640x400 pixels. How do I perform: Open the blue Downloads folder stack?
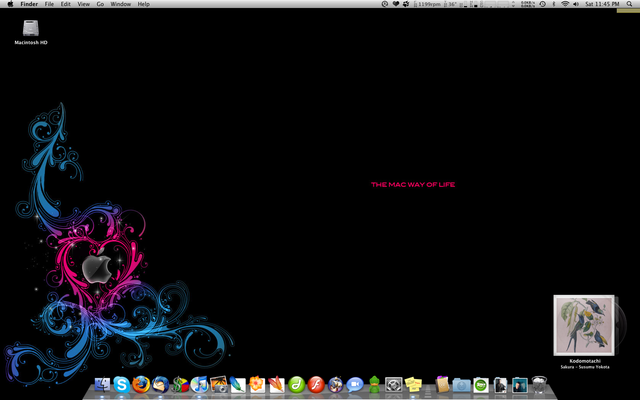462,385
